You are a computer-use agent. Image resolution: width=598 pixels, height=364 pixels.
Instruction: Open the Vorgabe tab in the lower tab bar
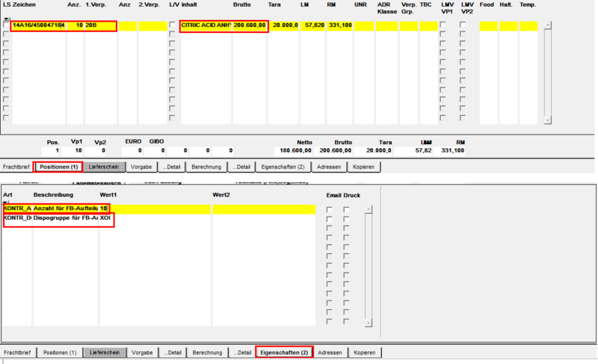(x=142, y=353)
